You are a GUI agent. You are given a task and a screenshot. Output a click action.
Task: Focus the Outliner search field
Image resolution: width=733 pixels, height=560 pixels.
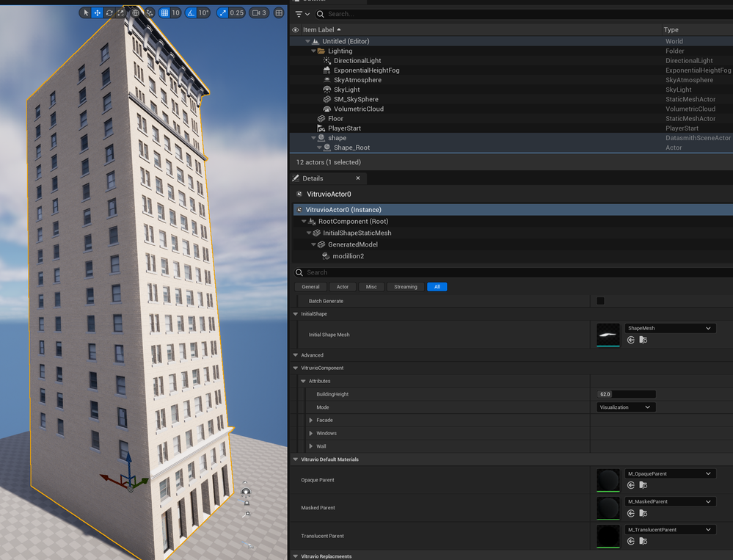pos(524,14)
